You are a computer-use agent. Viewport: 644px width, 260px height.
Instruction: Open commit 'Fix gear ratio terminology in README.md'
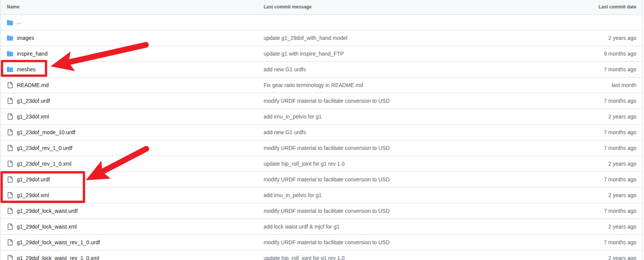313,85
